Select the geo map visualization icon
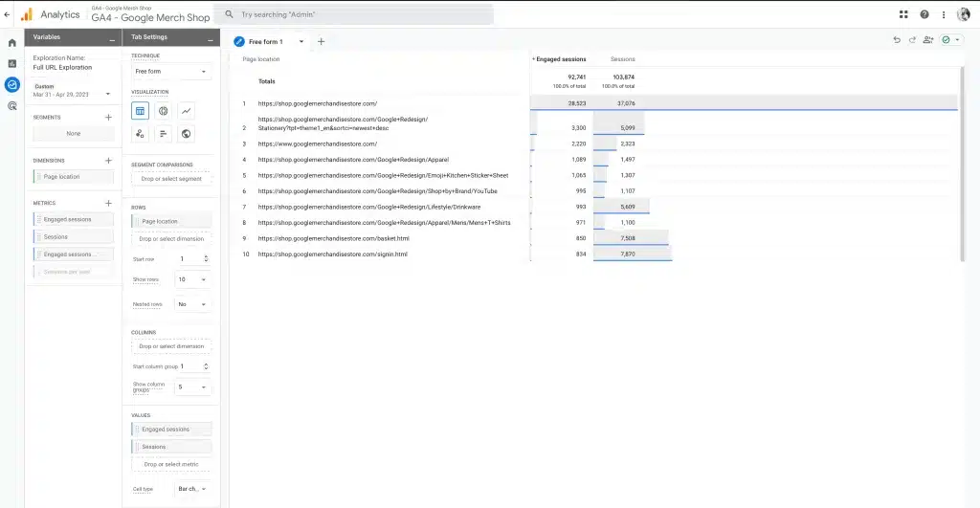Viewport: 980px width, 508px height. tap(187, 134)
